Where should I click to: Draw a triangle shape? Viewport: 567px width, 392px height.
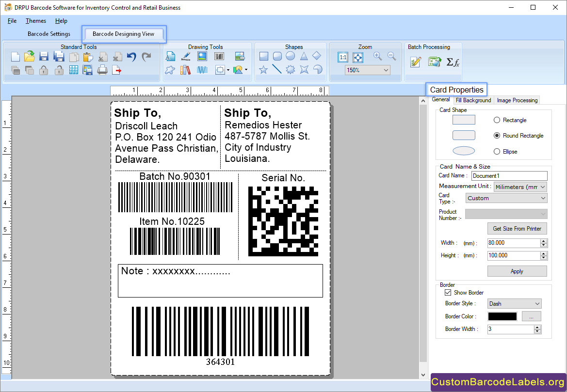coord(304,56)
